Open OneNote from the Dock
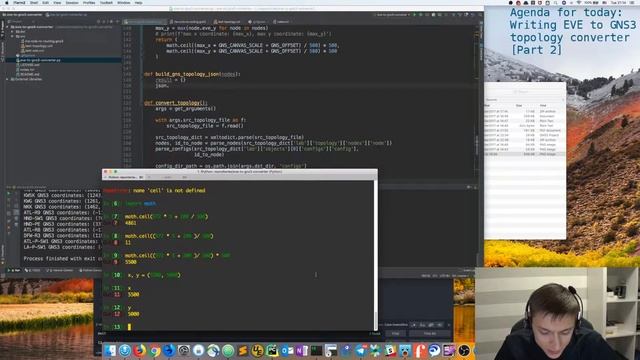The height and width of the screenshot is (360, 640). [302, 350]
